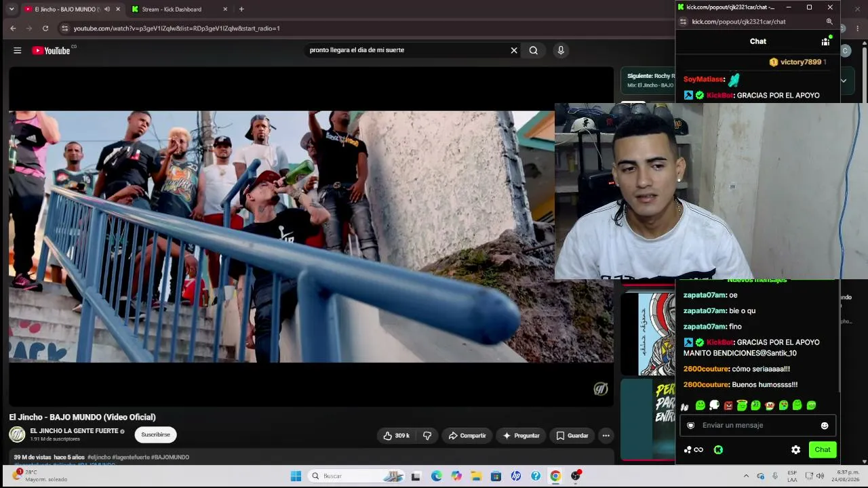The image size is (868, 488).
Task: Open SoyMatiass user in chat
Action: [703, 79]
